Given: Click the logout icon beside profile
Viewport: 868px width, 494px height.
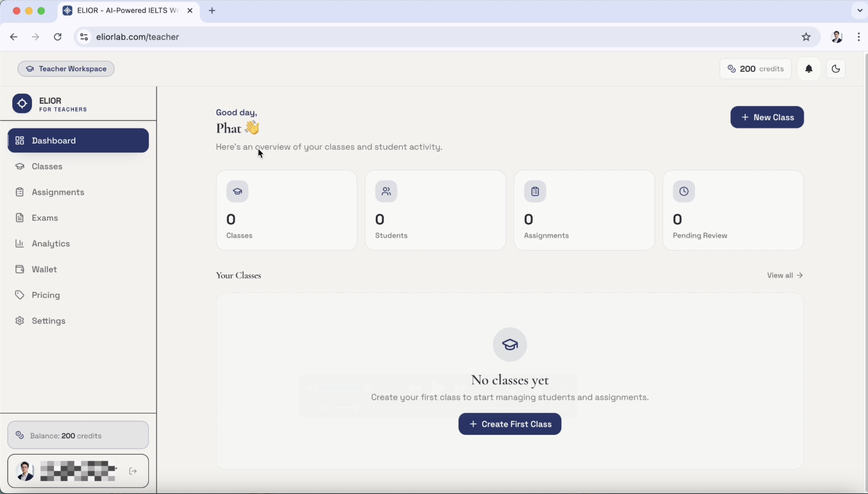Looking at the screenshot, I should pos(133,471).
